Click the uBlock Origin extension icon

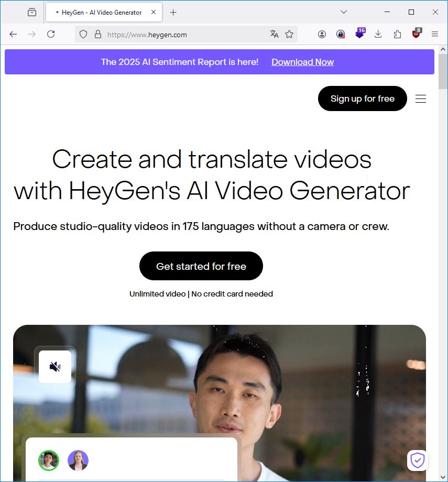tap(417, 34)
